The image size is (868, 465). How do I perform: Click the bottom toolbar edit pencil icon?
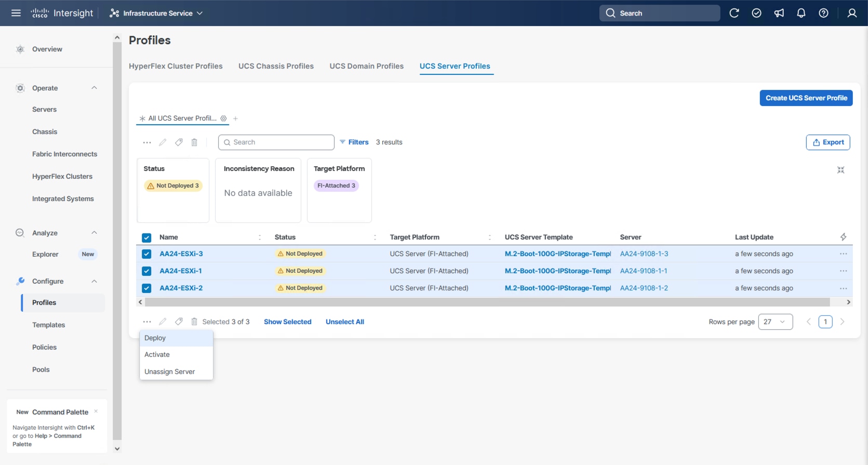[163, 322]
